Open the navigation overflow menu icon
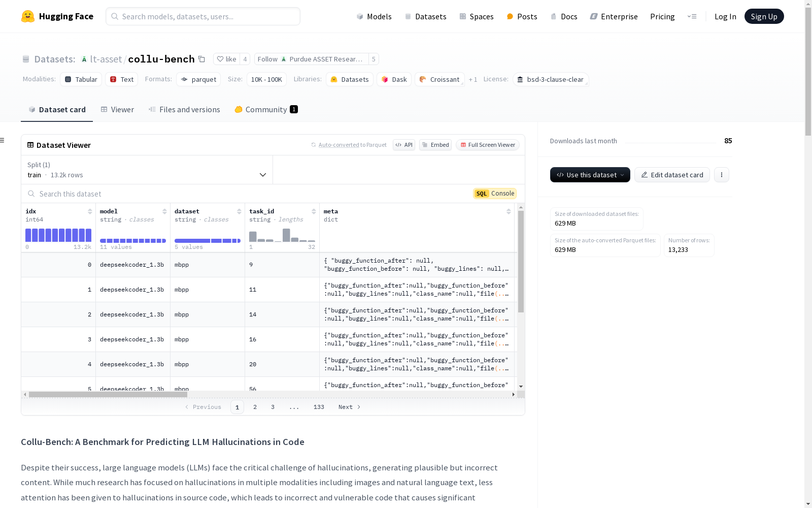 (692, 16)
